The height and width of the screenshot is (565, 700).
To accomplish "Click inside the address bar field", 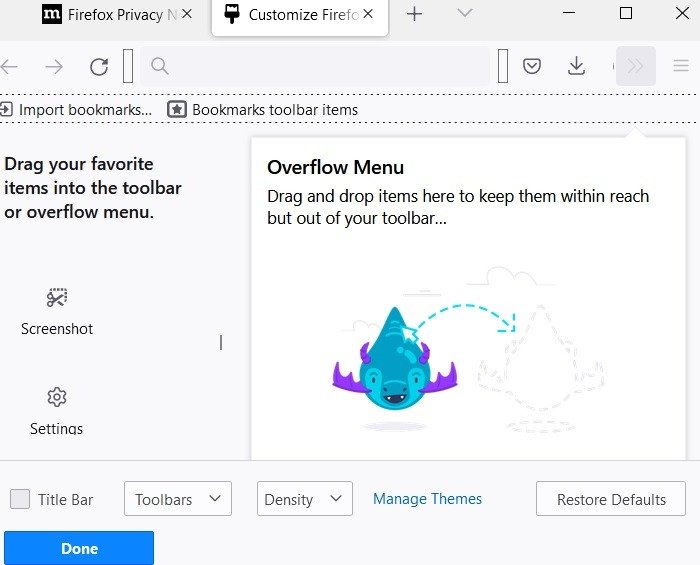I will (x=315, y=66).
